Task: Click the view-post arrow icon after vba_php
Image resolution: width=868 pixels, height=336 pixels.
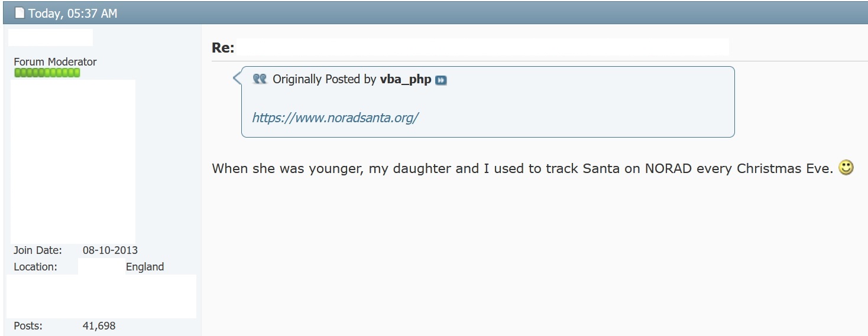Action: [441, 80]
